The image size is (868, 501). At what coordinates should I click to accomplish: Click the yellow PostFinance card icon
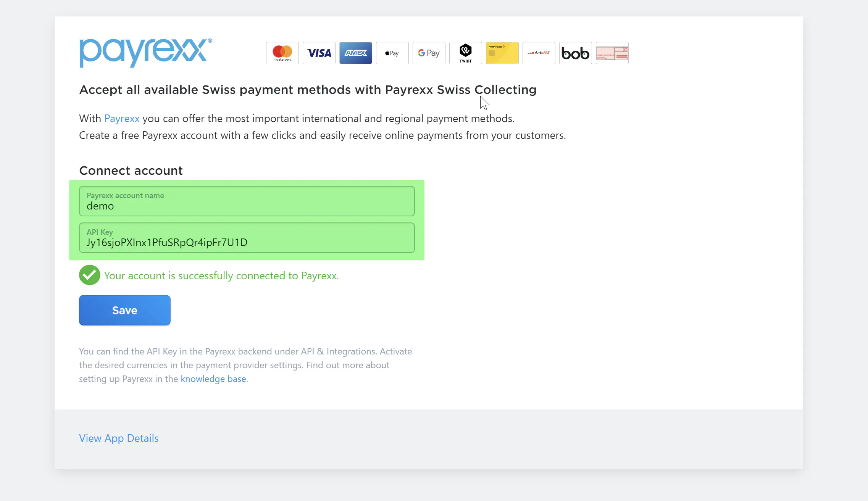[502, 53]
